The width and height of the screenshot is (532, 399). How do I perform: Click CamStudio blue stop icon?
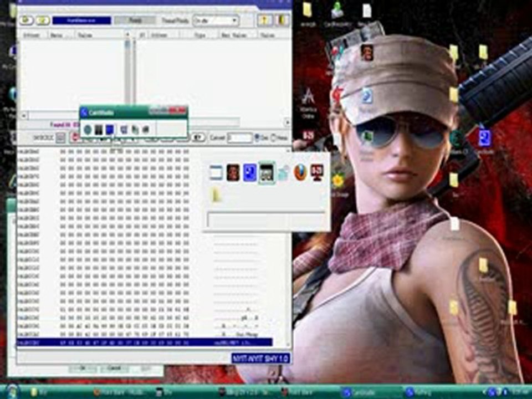[x=110, y=129]
